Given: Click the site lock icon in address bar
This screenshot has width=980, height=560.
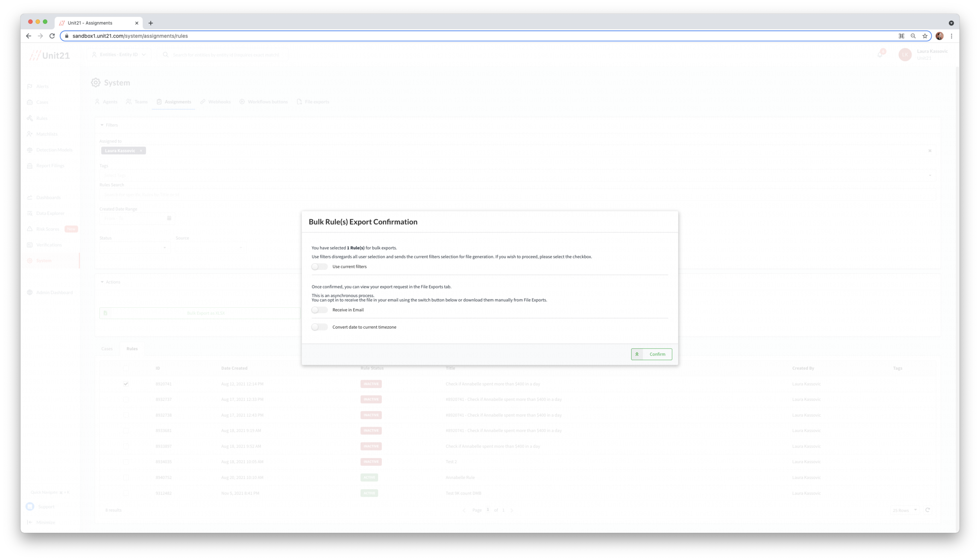Looking at the screenshot, I should (67, 36).
